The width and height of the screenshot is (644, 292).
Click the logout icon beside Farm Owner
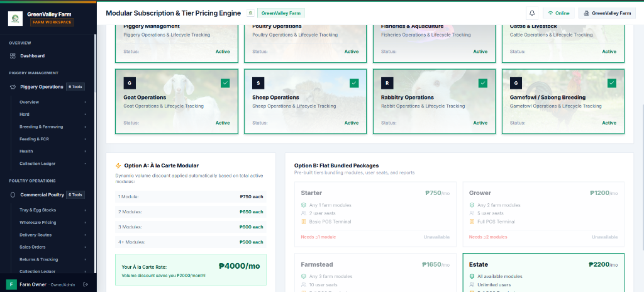point(86,284)
